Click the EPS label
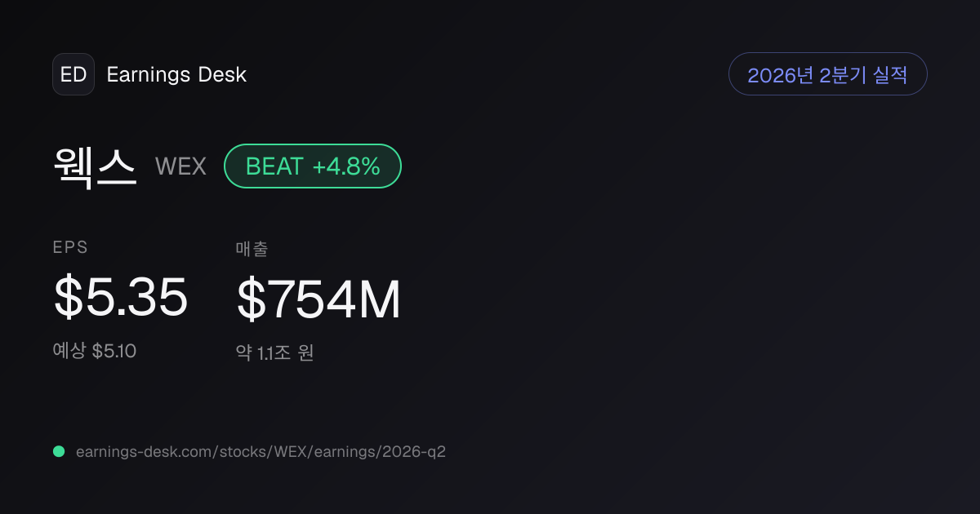The image size is (980, 514). pos(70,247)
